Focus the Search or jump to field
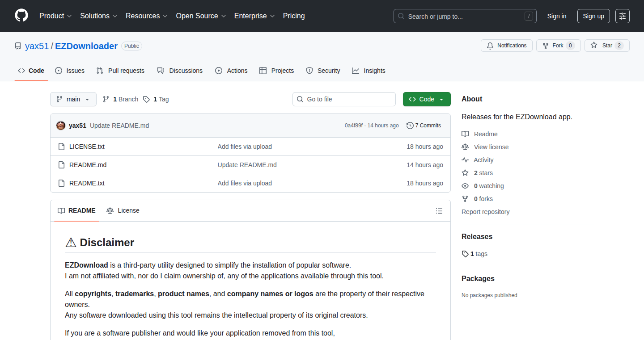The width and height of the screenshot is (644, 340). (465, 16)
